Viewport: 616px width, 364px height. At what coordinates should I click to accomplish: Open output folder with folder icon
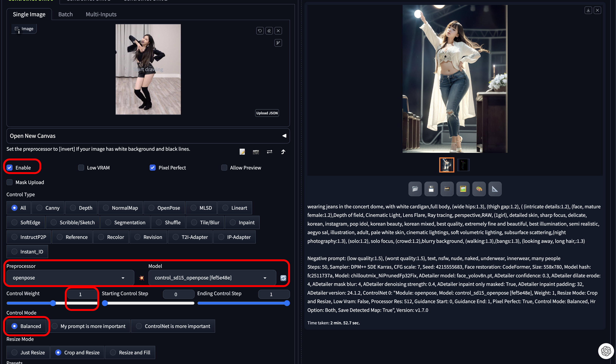pyautogui.click(x=415, y=189)
